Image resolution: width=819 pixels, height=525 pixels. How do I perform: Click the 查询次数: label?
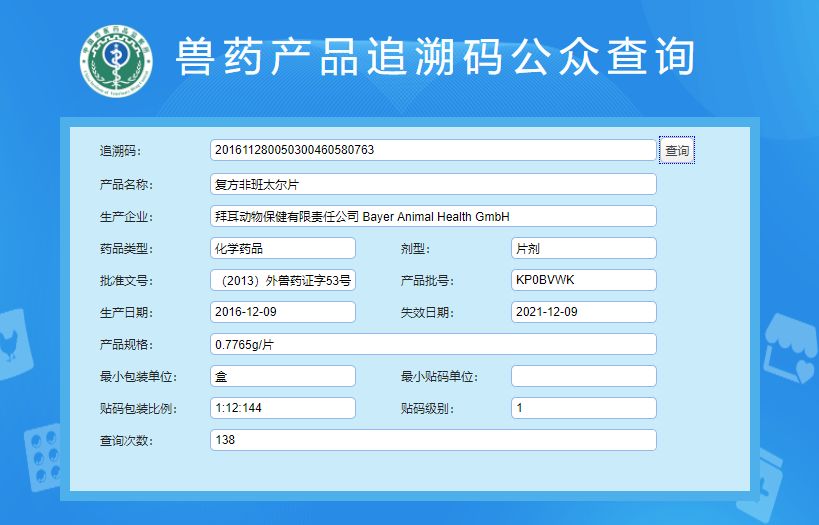coord(126,440)
